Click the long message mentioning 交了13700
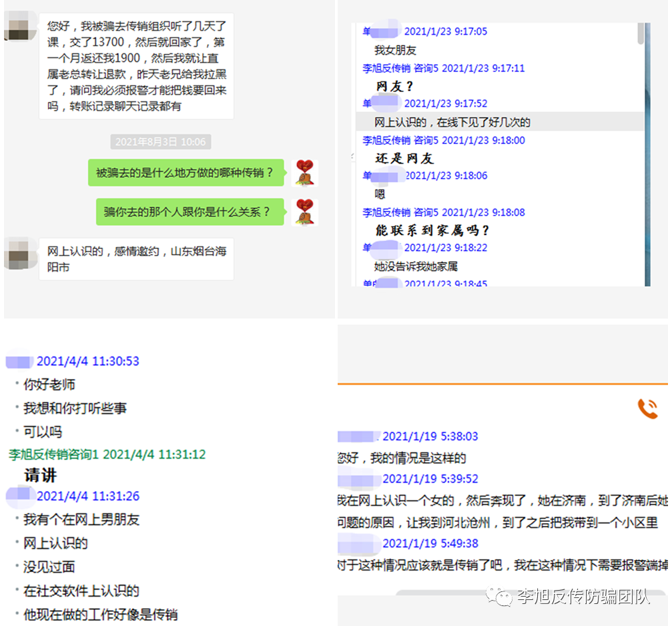Viewport: 672px width, 626px height. [137, 66]
